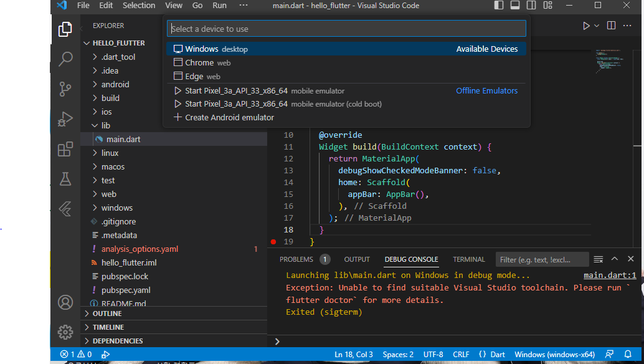Click the Select a device input field
Viewport: 644px width, 364px height.
point(346,29)
